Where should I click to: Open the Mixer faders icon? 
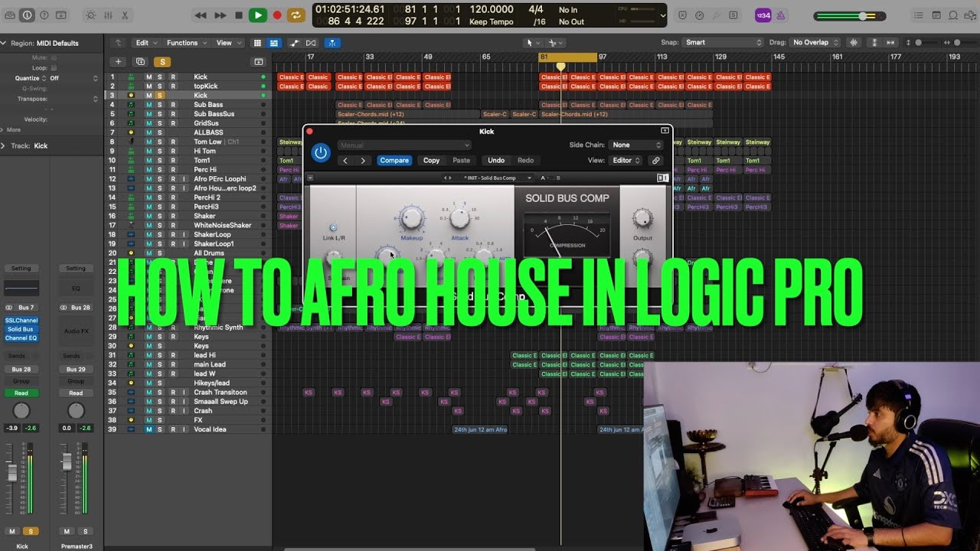108,15
